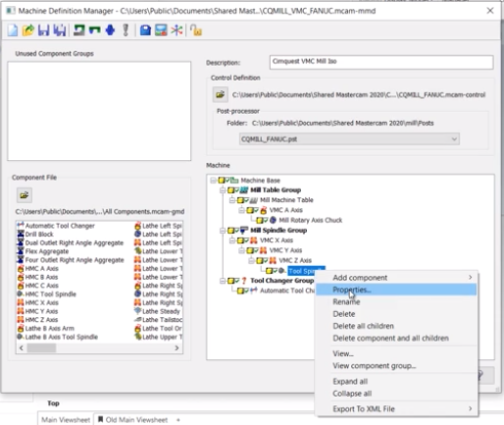Toggle the green check on VMC X Axis
504x425 pixels.
point(246,240)
